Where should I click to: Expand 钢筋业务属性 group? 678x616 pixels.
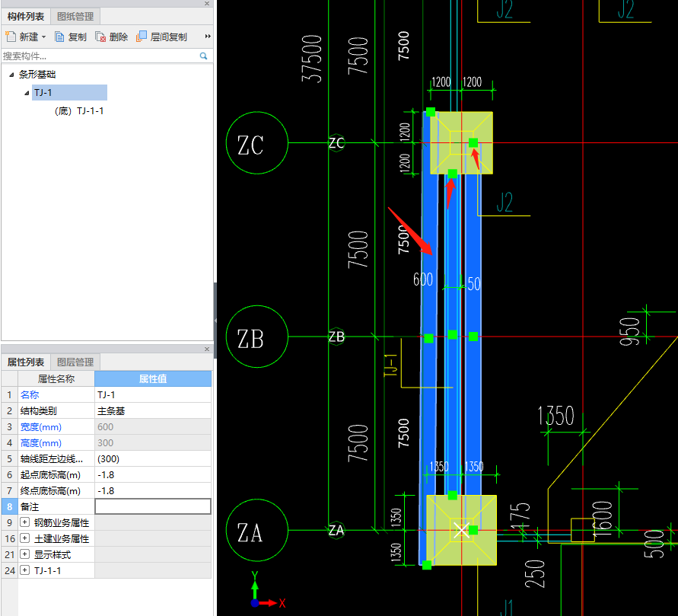pyautogui.click(x=25, y=522)
